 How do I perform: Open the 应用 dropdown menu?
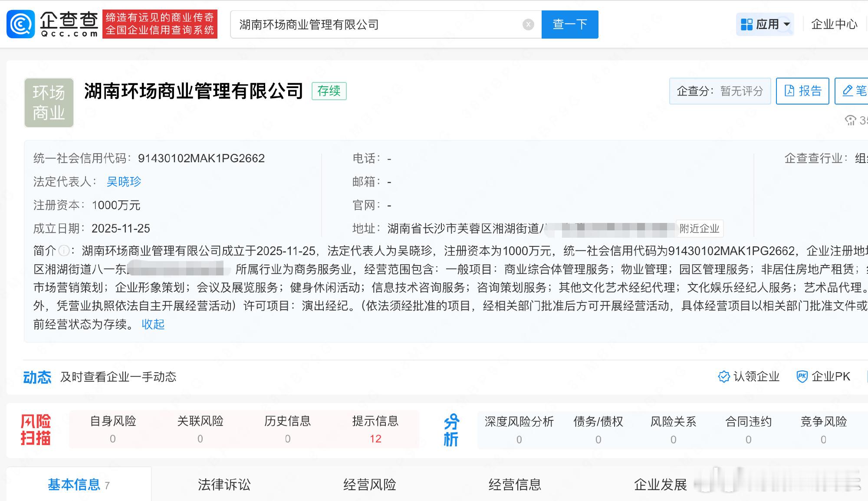[x=765, y=25]
